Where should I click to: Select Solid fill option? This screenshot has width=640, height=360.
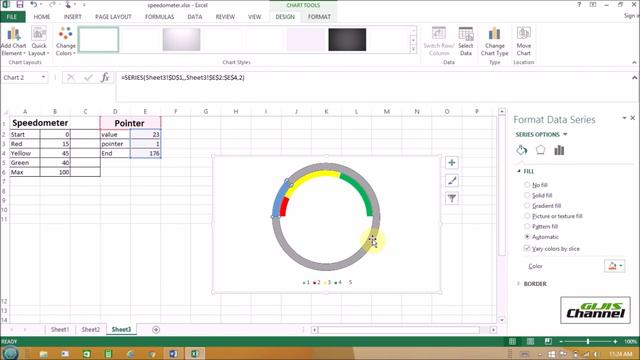pos(527,195)
